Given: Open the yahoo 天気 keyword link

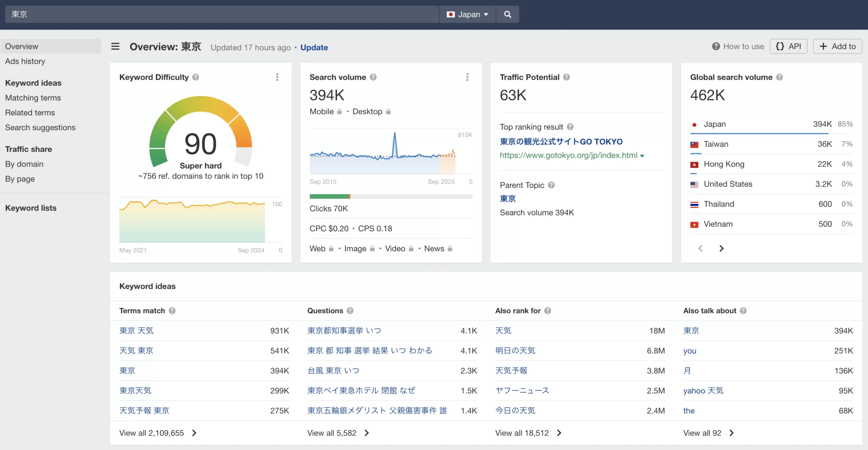Looking at the screenshot, I should coord(703,391).
